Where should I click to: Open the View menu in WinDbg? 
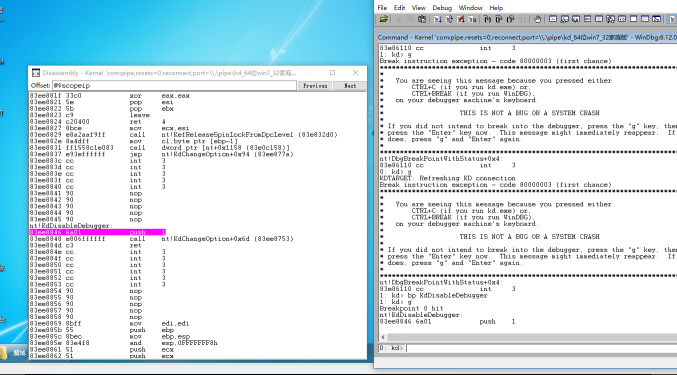[418, 8]
